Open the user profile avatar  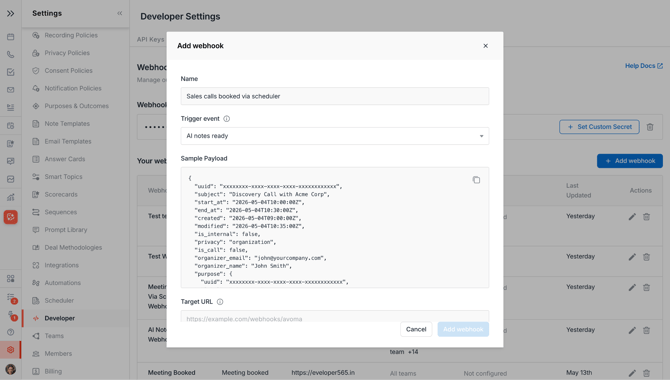(x=11, y=369)
